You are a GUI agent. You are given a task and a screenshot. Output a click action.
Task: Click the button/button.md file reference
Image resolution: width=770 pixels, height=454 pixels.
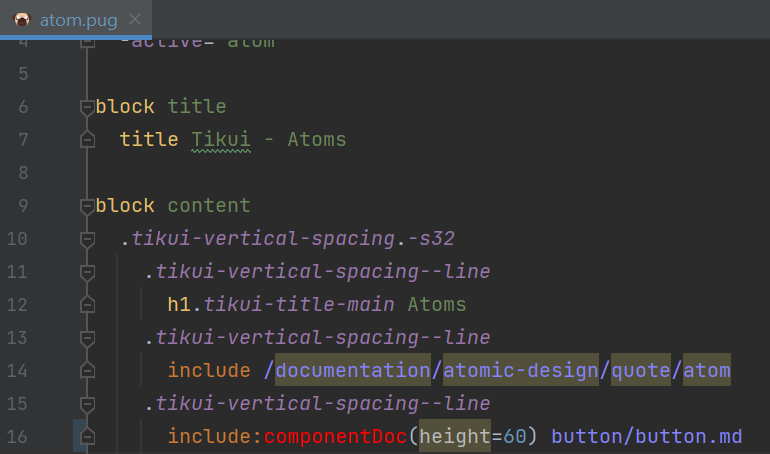(x=646, y=437)
